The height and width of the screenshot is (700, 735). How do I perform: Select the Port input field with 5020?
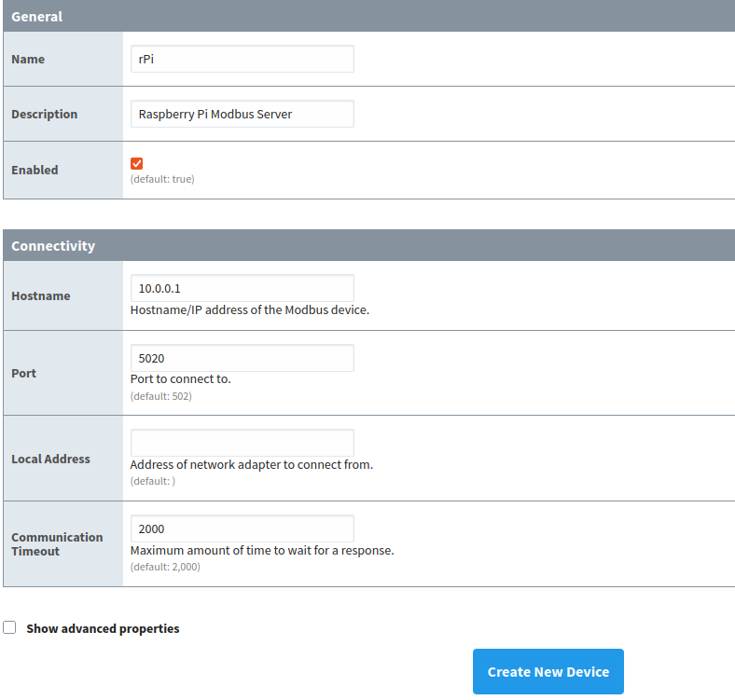click(242, 358)
